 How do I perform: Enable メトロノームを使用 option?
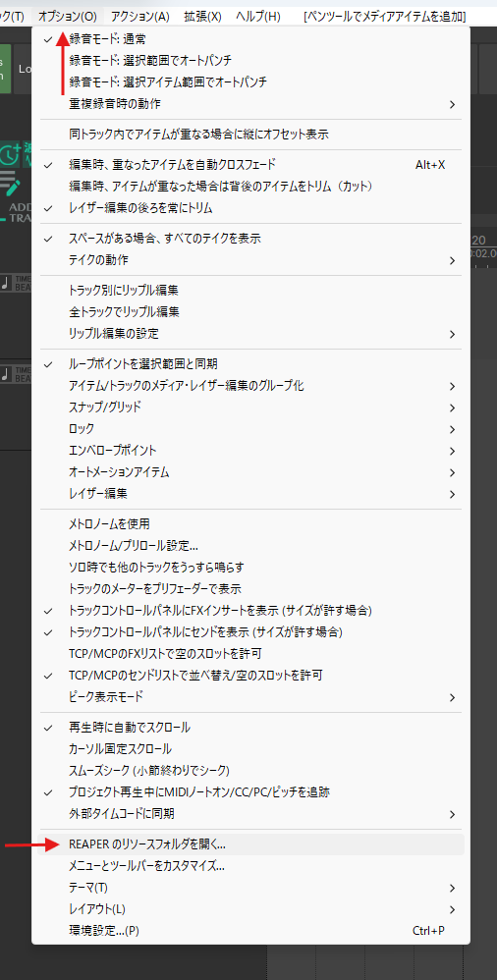[250, 523]
